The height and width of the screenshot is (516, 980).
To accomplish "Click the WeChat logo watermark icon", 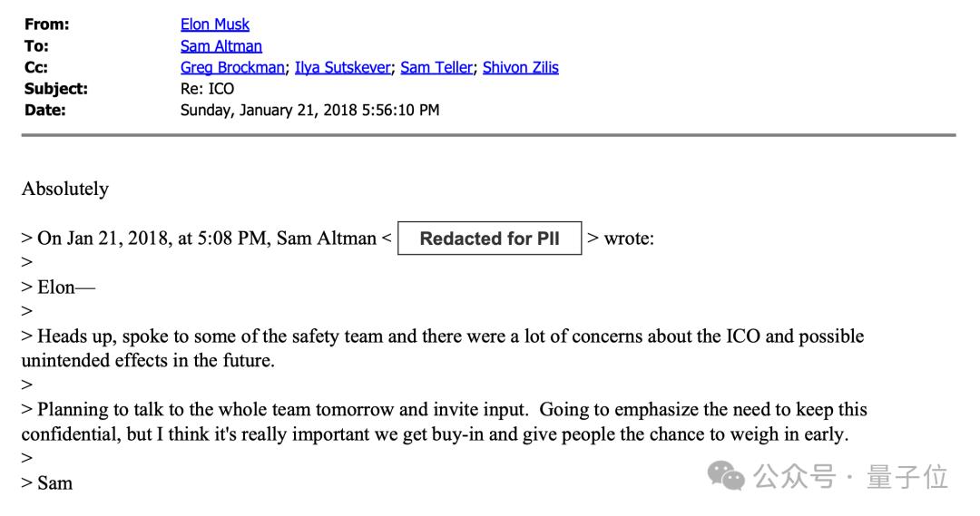I will [x=727, y=475].
